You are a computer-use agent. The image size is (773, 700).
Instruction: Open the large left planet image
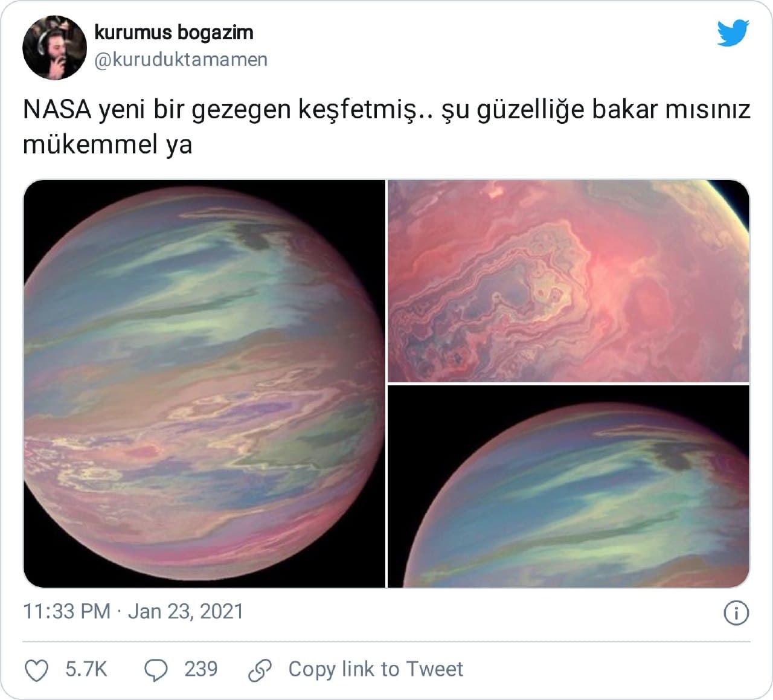pyautogui.click(x=204, y=384)
